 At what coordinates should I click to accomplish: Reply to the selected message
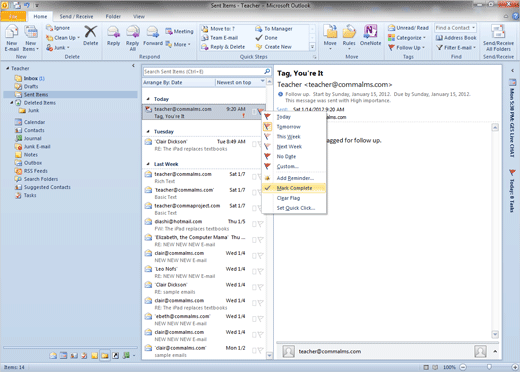(x=113, y=36)
